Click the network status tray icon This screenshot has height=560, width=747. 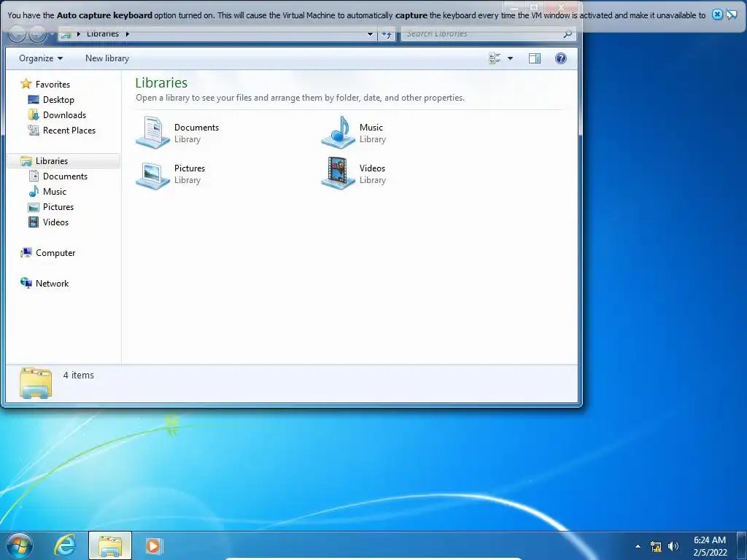[x=656, y=546]
